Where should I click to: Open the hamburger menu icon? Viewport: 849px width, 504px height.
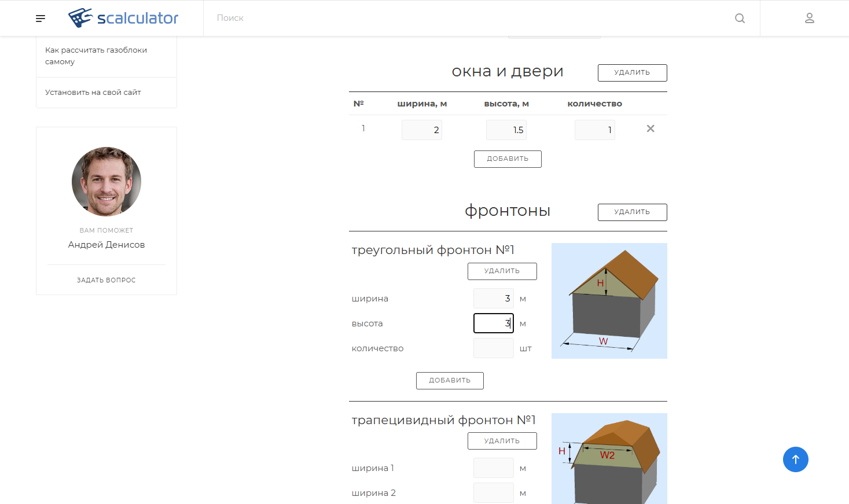coord(41,19)
